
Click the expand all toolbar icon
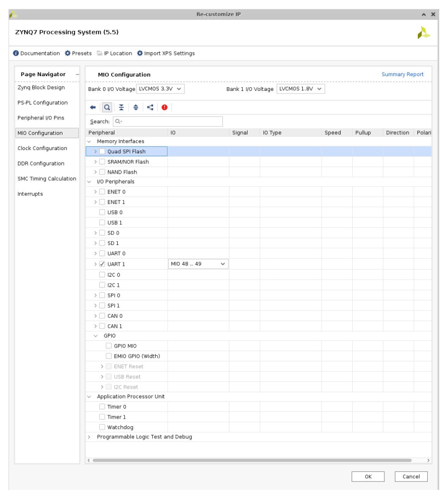point(136,107)
